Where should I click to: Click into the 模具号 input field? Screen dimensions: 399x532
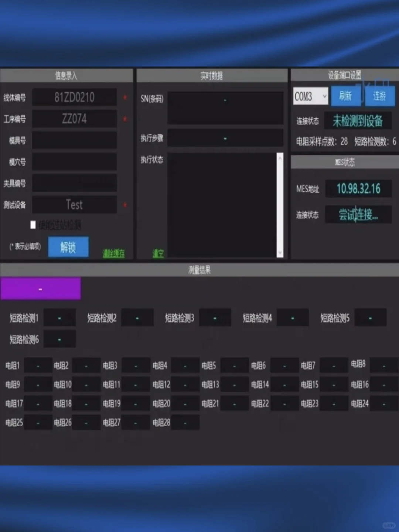click(74, 140)
